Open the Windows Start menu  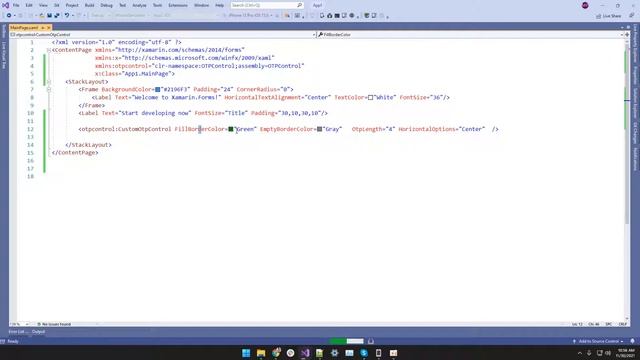246,353
